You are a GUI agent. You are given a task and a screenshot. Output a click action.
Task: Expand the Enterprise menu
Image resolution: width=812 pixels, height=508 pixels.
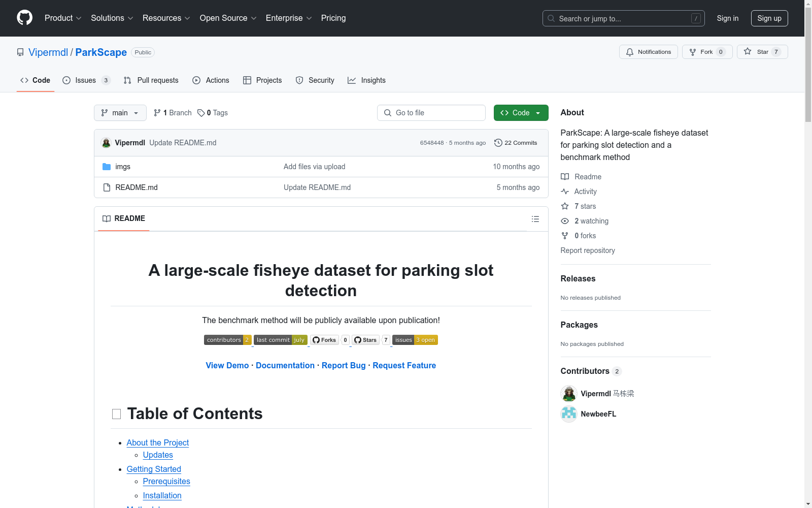pyautogui.click(x=289, y=18)
